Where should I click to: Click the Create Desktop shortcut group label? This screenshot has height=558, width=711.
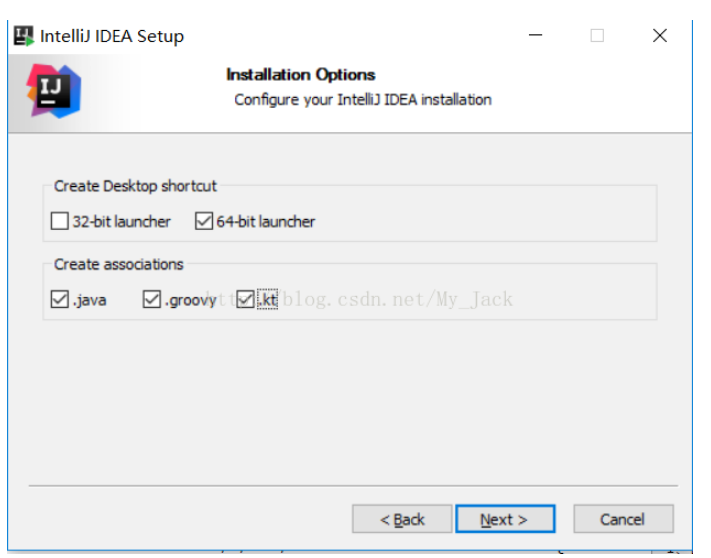click(135, 186)
